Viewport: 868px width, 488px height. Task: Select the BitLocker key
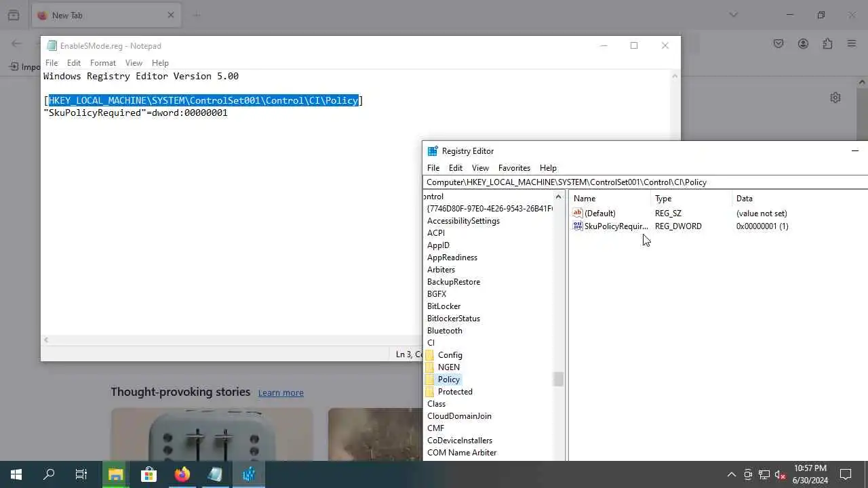point(443,306)
